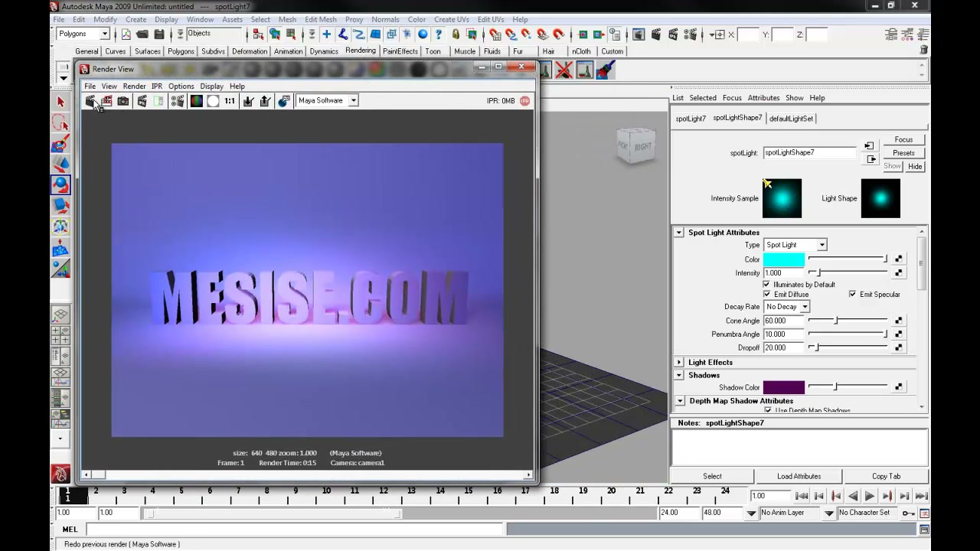The image size is (980, 551).
Task: Toggle the red IPR icon in Render View
Action: pyautogui.click(x=524, y=101)
